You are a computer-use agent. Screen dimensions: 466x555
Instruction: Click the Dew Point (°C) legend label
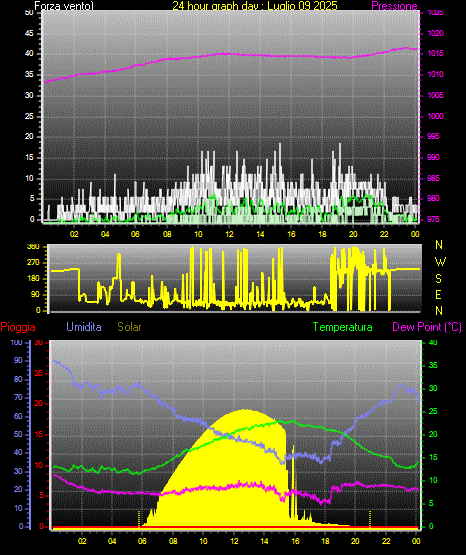click(427, 327)
